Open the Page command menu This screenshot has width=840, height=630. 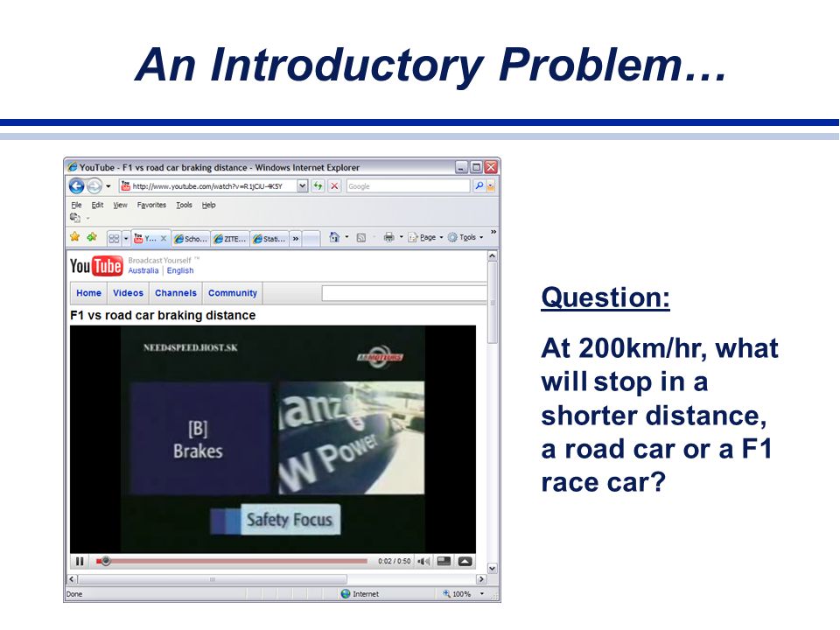(425, 237)
